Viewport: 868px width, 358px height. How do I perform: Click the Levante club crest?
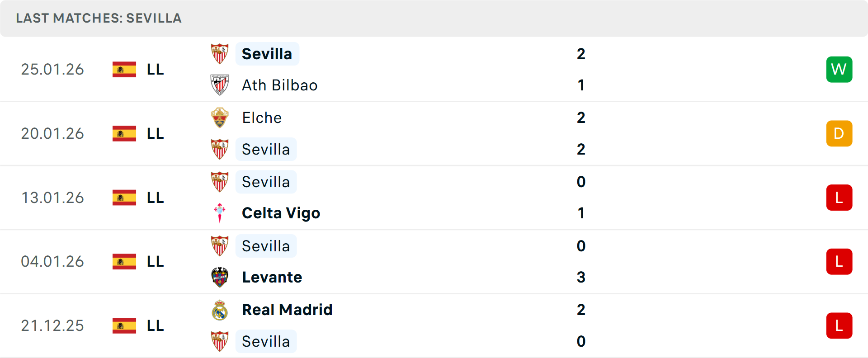220,277
